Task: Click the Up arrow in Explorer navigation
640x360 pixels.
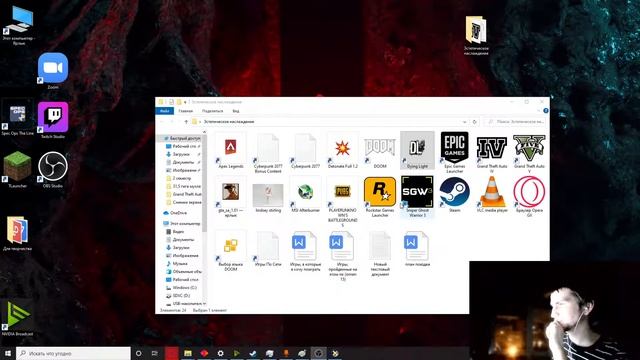Action: (186, 122)
